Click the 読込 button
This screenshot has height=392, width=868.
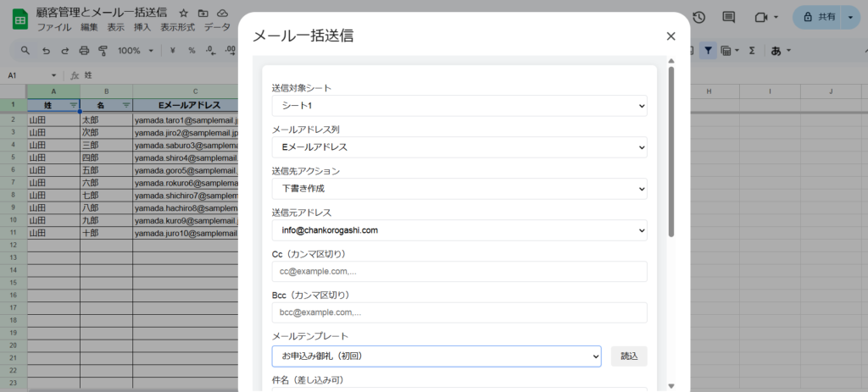point(628,356)
